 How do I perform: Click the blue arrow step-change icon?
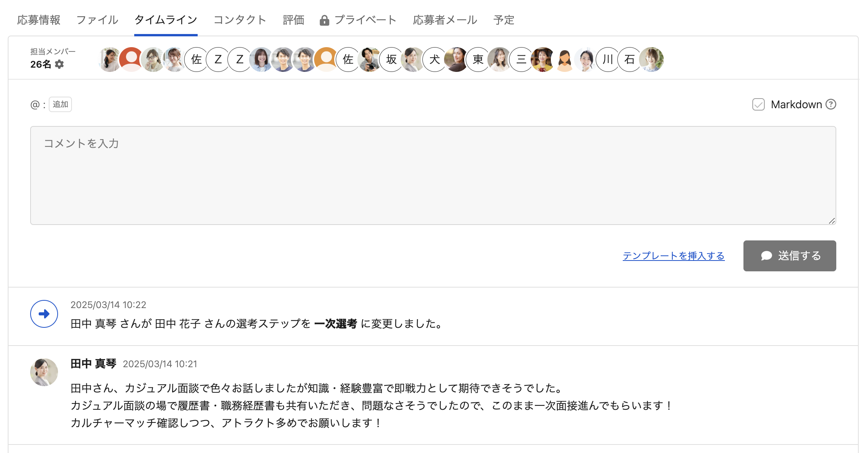[44, 314]
